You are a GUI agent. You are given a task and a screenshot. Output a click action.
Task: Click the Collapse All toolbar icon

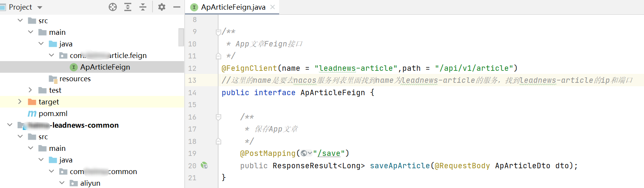pyautogui.click(x=143, y=7)
